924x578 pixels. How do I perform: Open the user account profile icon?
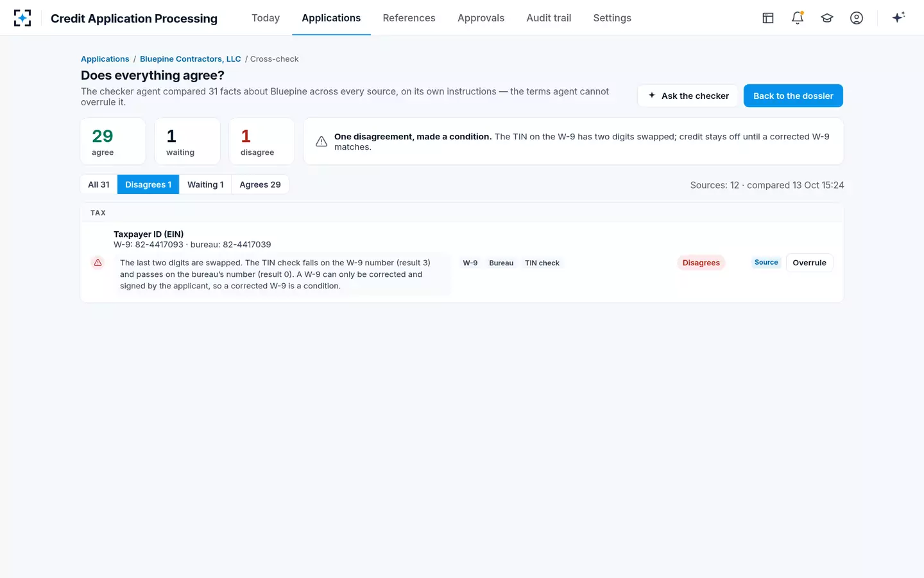click(x=857, y=18)
